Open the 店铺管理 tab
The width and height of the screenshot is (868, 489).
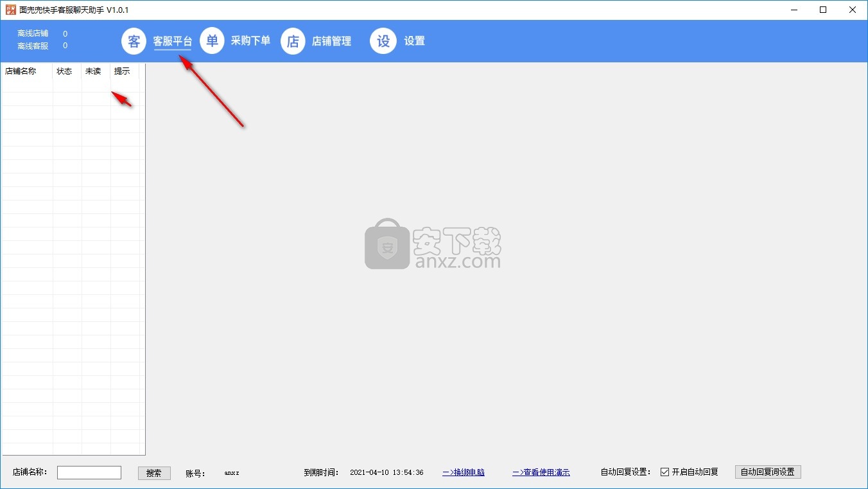coord(331,41)
